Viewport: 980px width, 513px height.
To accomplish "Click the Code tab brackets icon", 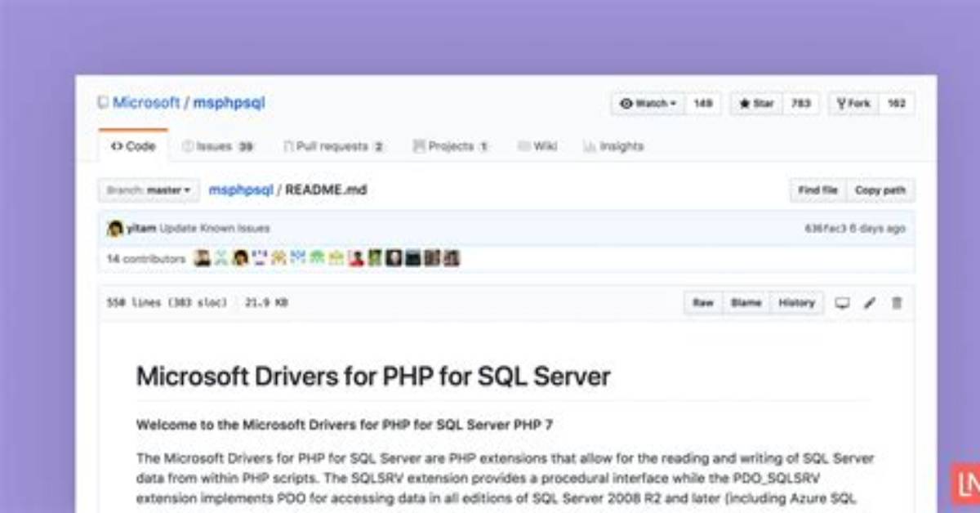I will (117, 146).
